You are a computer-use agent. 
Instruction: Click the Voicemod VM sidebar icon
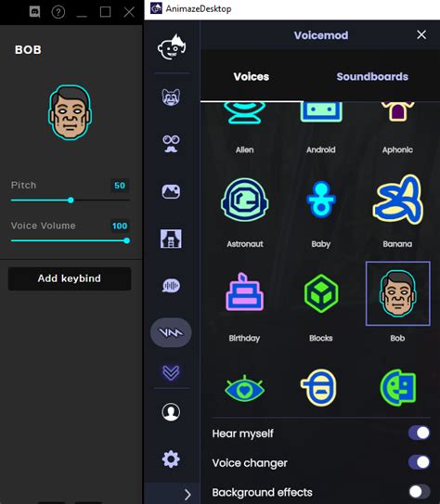point(171,332)
